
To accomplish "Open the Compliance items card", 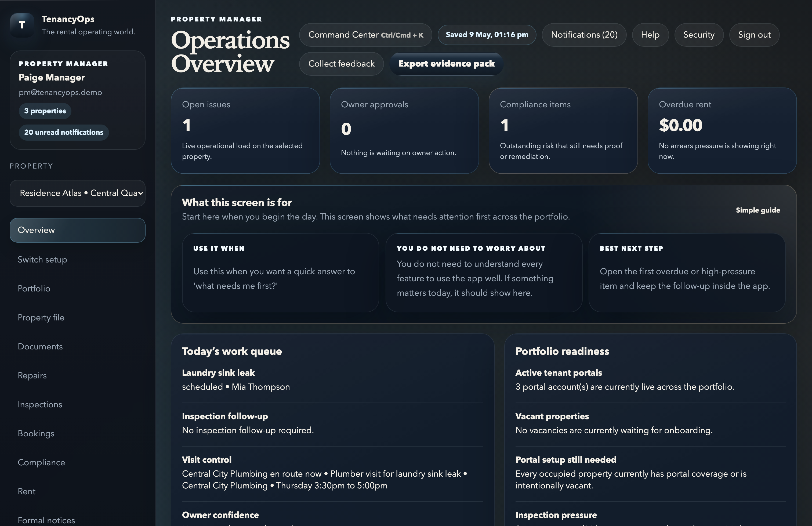I will (563, 131).
